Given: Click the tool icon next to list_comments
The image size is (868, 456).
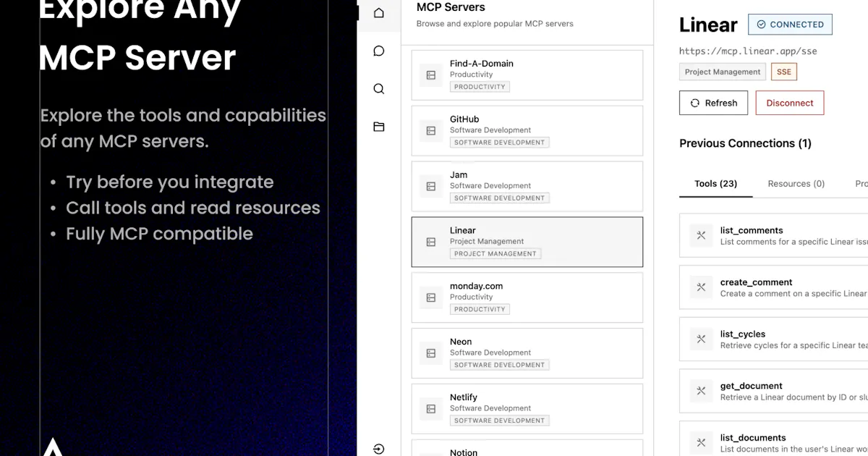Looking at the screenshot, I should point(701,235).
